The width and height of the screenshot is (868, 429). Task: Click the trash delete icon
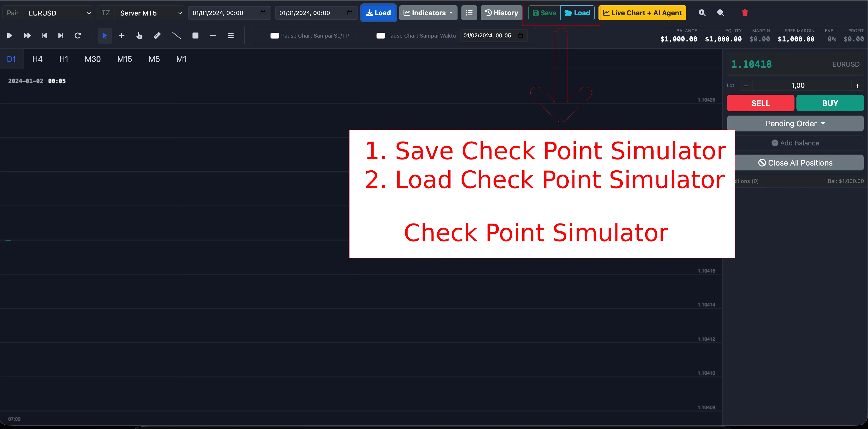pyautogui.click(x=745, y=13)
